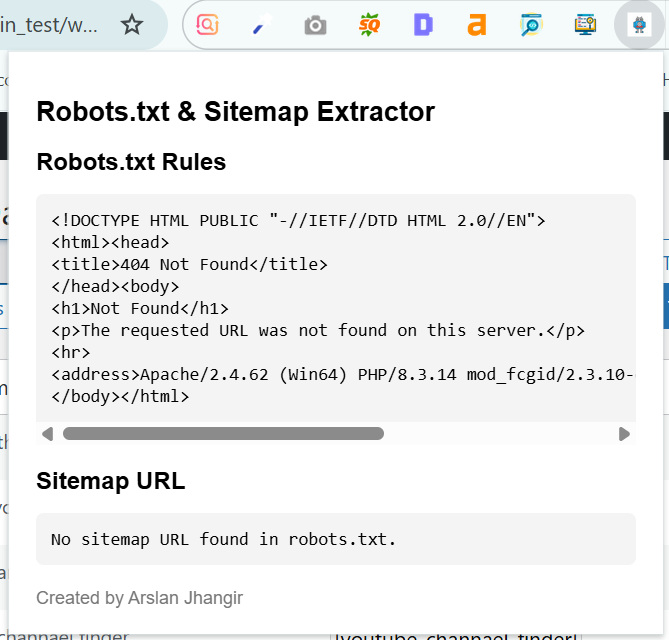
Task: Click the monitor-shaped extension icon
Action: 585,25
